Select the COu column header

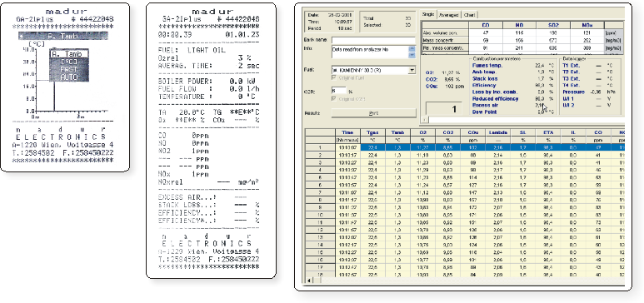pos(472,132)
